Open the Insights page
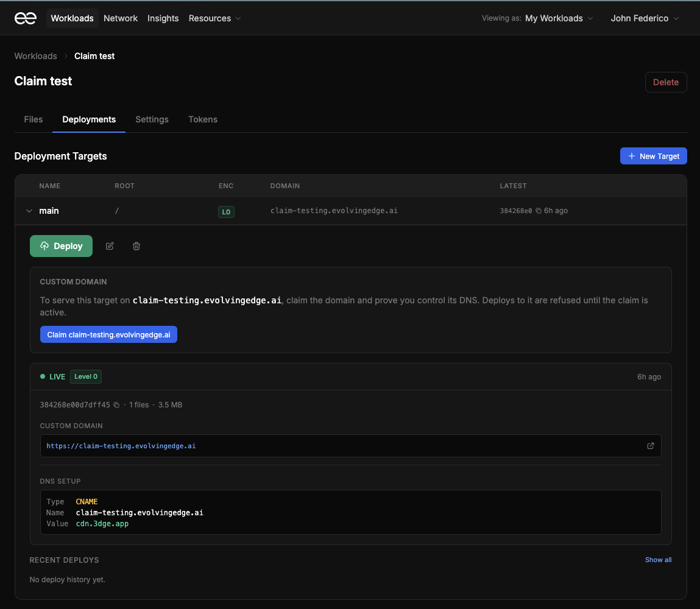700x609 pixels. pyautogui.click(x=163, y=18)
